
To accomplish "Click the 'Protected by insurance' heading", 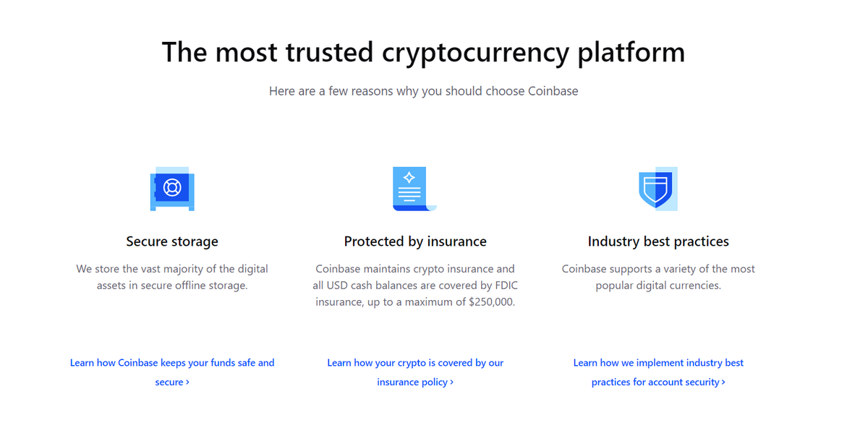I will coord(415,241).
